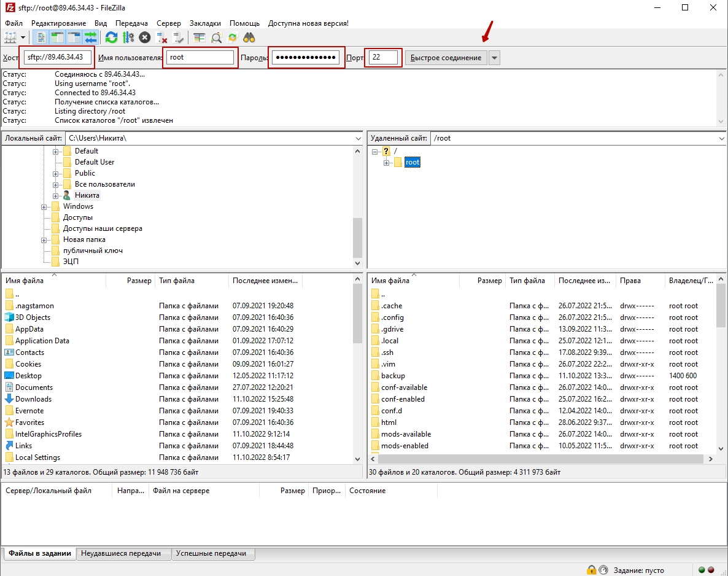Image resolution: width=728 pixels, height=576 pixels.
Task: Toggle directory comparison icon
Action: pos(216,37)
